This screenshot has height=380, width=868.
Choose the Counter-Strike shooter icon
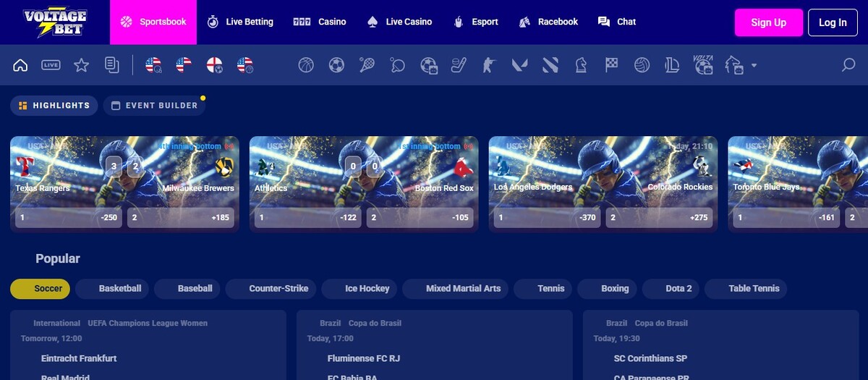tap(489, 65)
